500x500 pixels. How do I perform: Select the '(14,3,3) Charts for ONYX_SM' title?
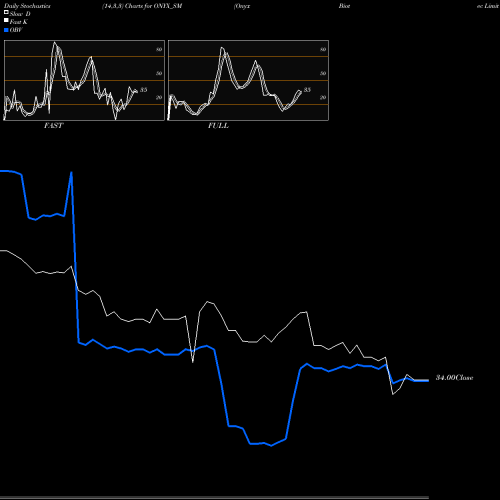tap(142, 6)
